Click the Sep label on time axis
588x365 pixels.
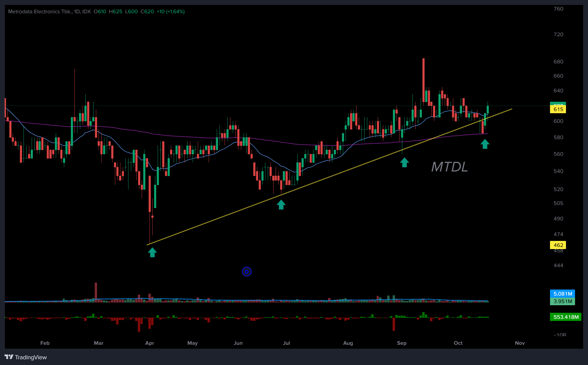click(x=402, y=343)
